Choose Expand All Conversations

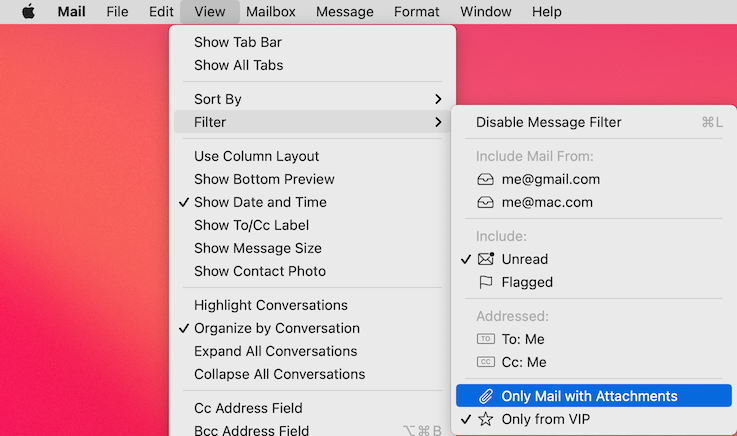[312, 351]
